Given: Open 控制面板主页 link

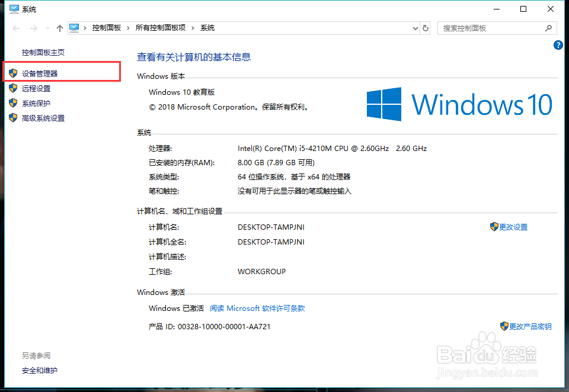Looking at the screenshot, I should pyautogui.click(x=43, y=53).
